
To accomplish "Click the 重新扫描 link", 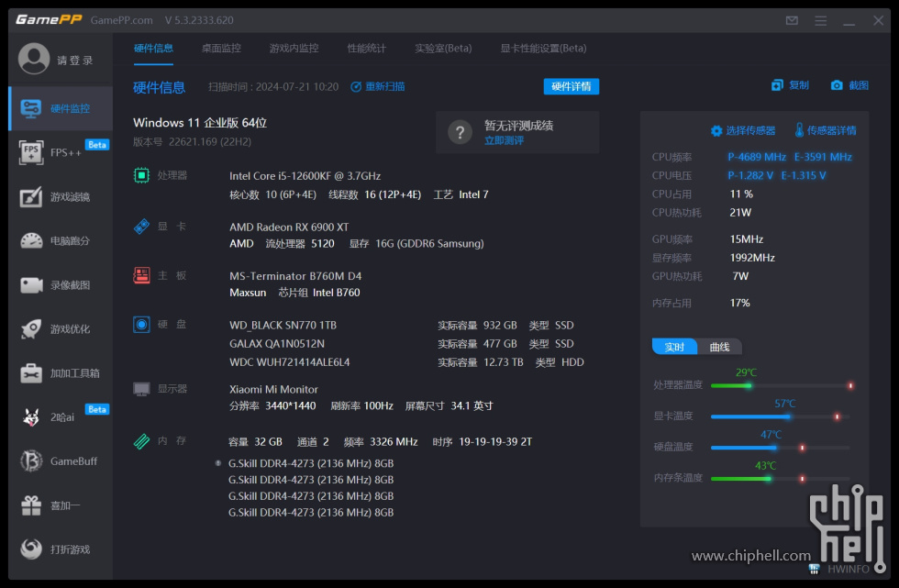I will coord(384,86).
